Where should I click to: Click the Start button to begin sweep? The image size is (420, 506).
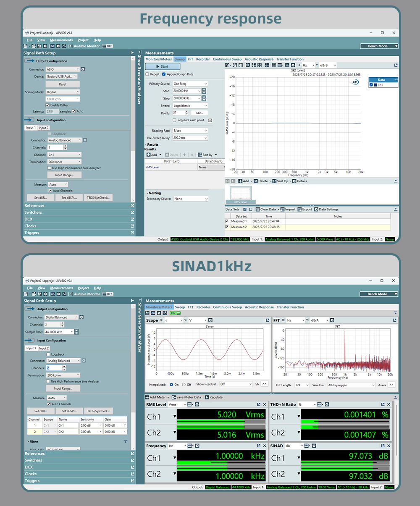coord(163,66)
